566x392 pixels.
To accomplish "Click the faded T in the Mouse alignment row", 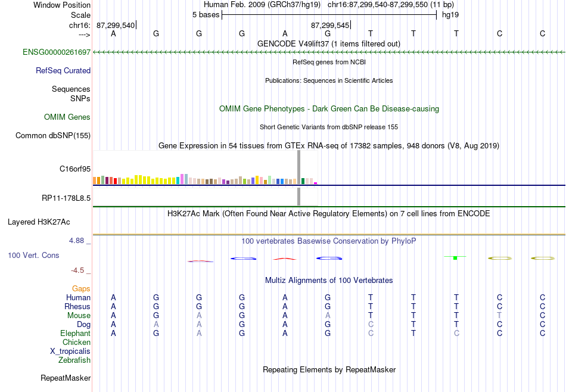I will point(500,316).
